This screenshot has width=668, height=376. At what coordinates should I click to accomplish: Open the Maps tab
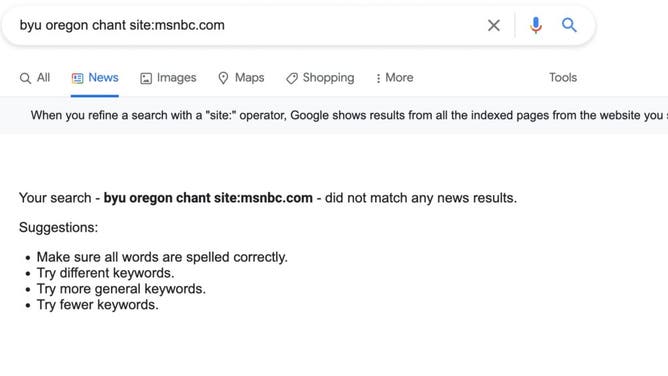[x=241, y=77]
